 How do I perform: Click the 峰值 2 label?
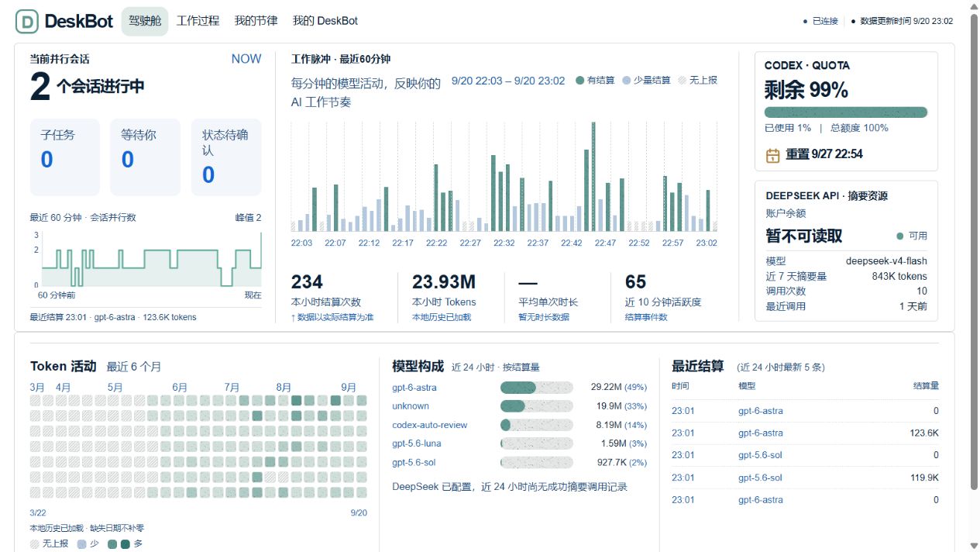click(x=249, y=218)
